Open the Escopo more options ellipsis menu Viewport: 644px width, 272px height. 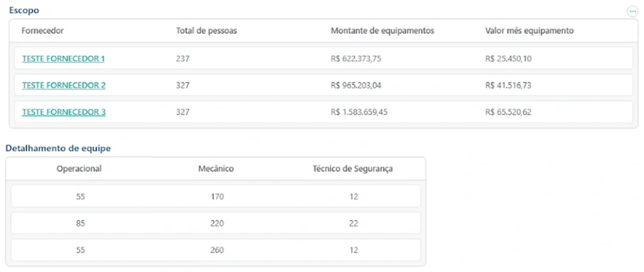(632, 11)
